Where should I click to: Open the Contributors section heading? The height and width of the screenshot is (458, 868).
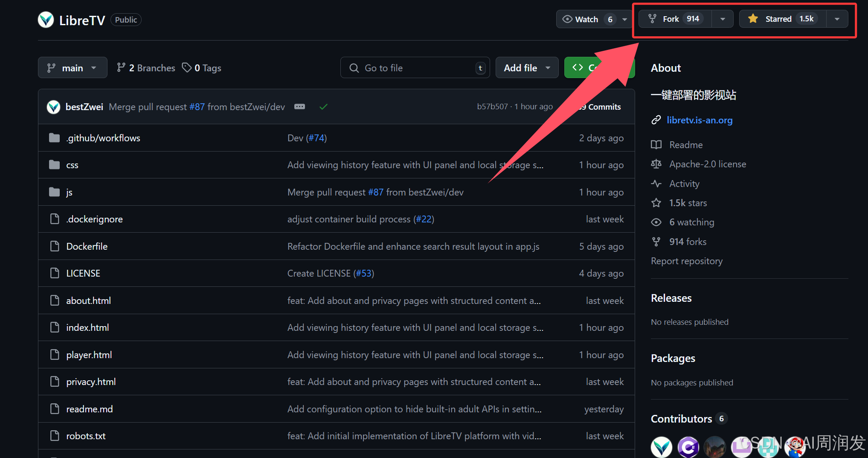click(x=681, y=419)
